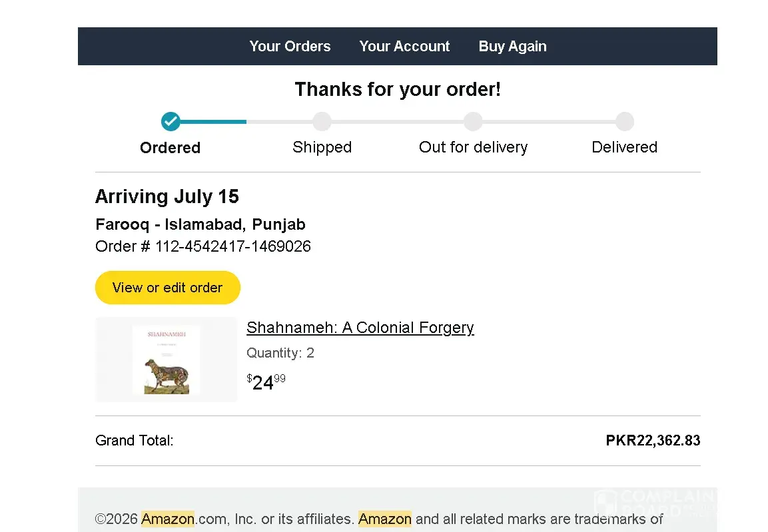
Task: Click the Shipped progress step circle
Action: pyautogui.click(x=322, y=121)
